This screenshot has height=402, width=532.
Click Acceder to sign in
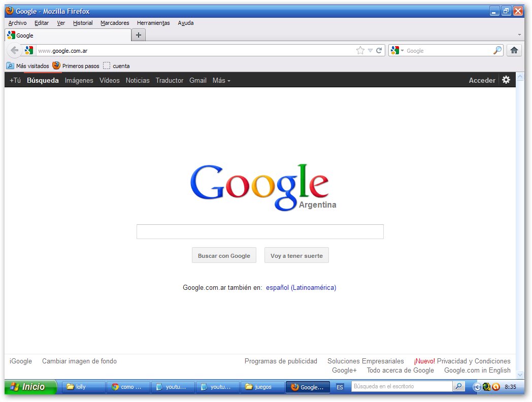(482, 80)
